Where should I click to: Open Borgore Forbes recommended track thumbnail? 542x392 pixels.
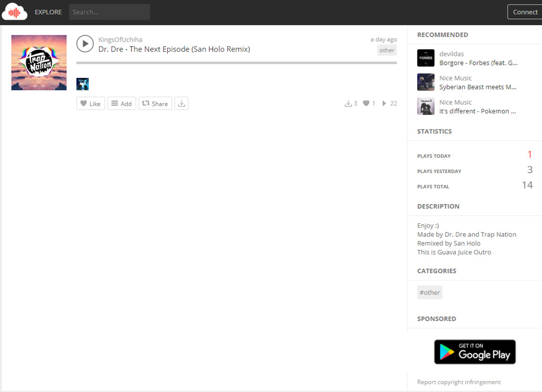pyautogui.click(x=426, y=58)
